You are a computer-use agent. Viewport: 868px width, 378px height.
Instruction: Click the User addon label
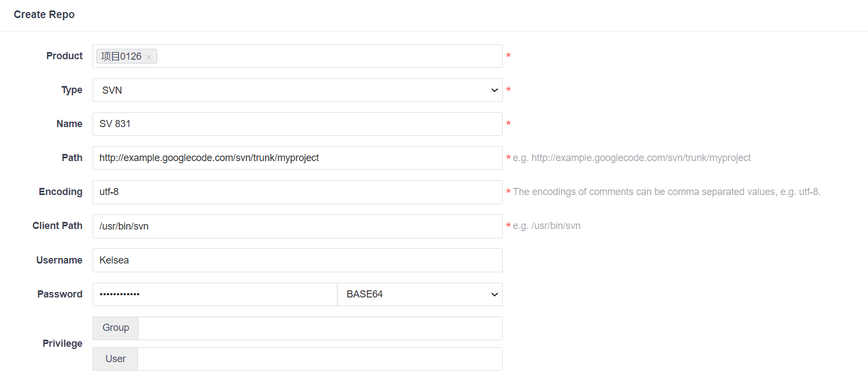[116, 359]
